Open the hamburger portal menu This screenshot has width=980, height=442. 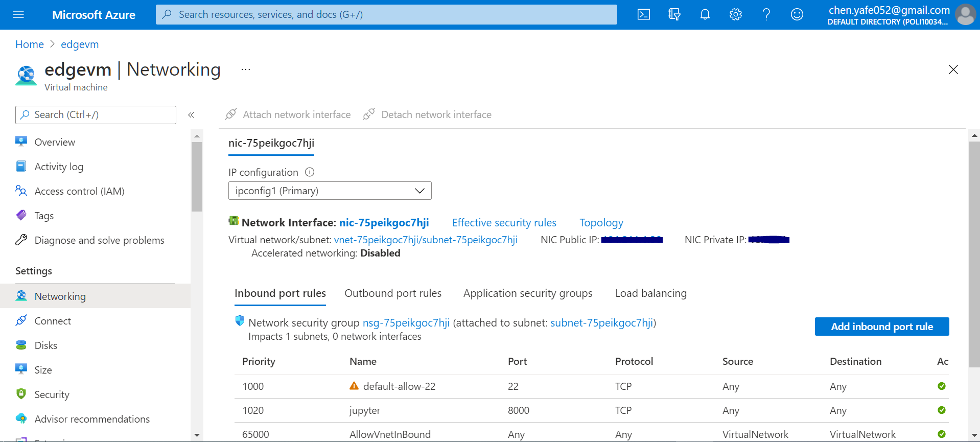tap(18, 14)
